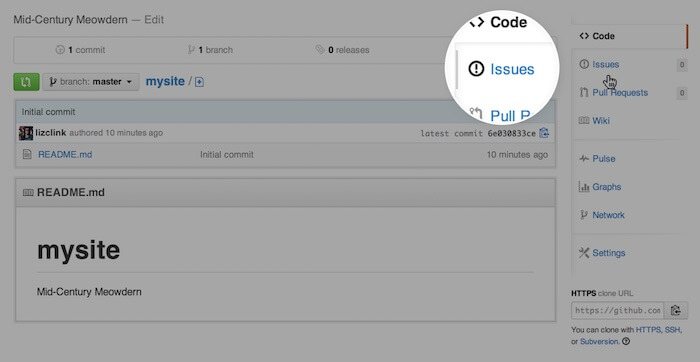Screen dimensions: 700x362
Task: Open the README.md file link
Action: (x=65, y=155)
